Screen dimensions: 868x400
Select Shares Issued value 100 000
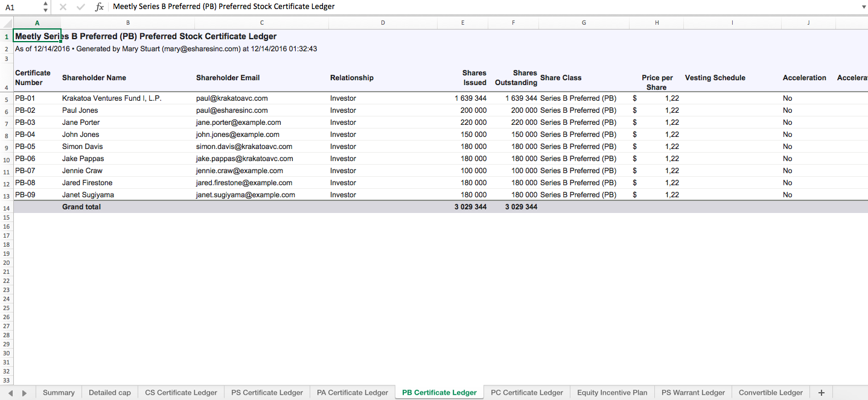tap(462, 171)
